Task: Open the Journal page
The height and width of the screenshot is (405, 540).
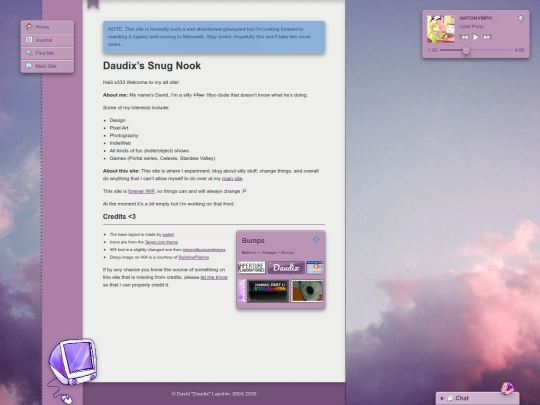Action: point(47,40)
